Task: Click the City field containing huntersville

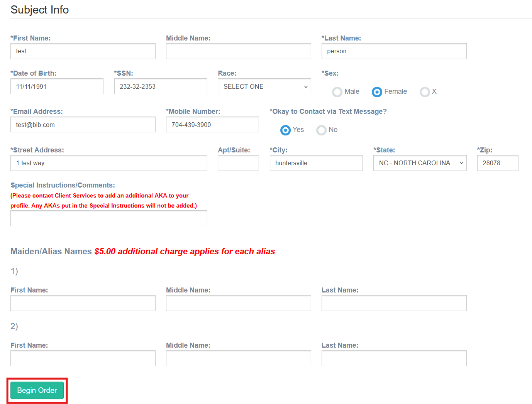Action: coord(316,163)
